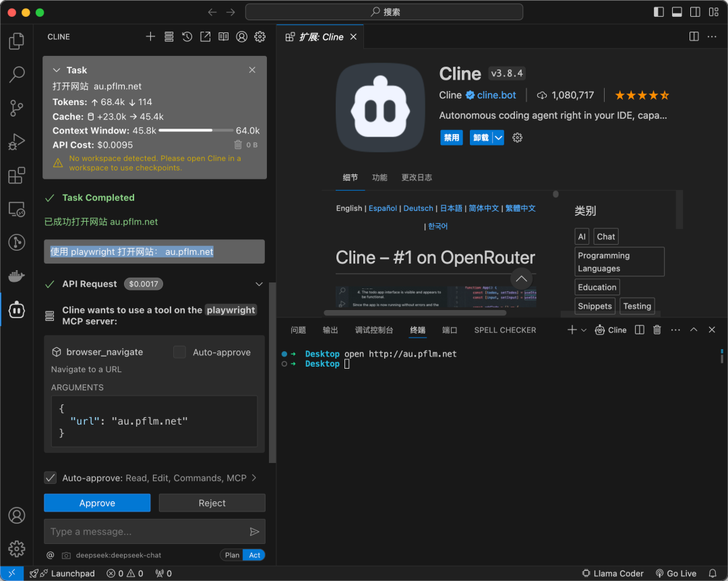Screen dimensions: 728x581
Task: Open the Cline robot icon in activity bar
Action: pos(16,309)
